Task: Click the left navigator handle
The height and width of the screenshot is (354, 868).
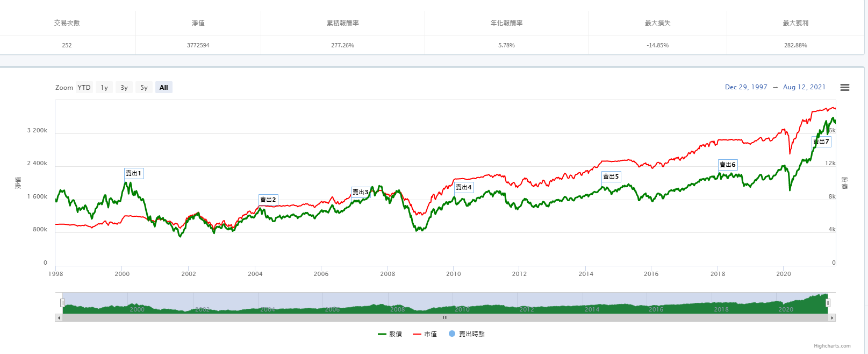Action: (62, 303)
